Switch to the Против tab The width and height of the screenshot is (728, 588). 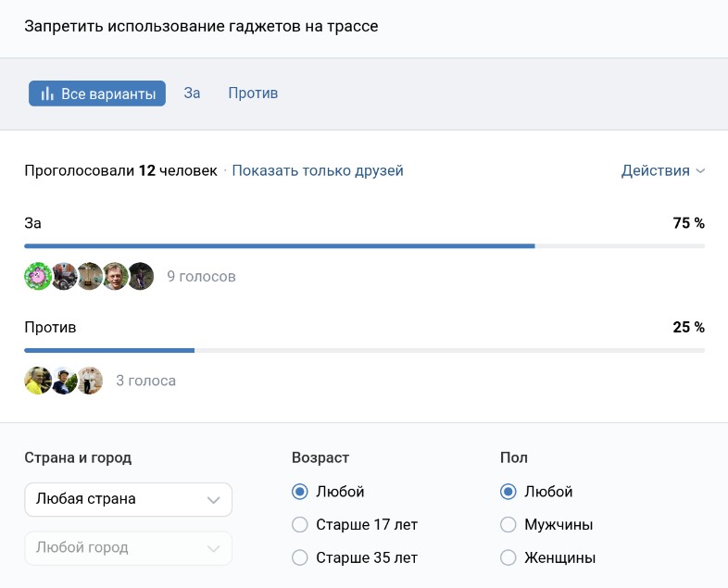[x=253, y=94]
